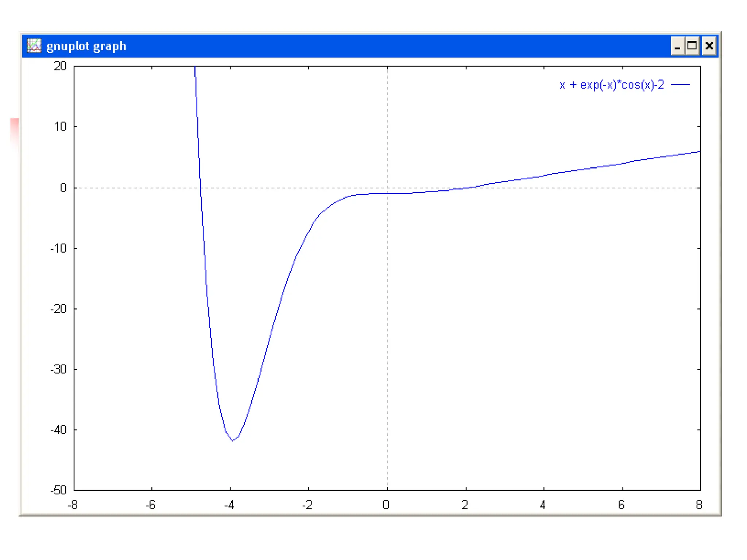
Task: Minimize the gnuplot graph window
Action: 677,46
